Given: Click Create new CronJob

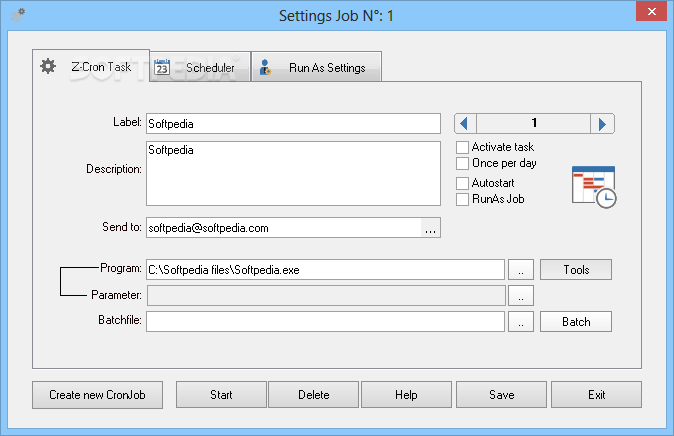Looking at the screenshot, I should (97, 395).
